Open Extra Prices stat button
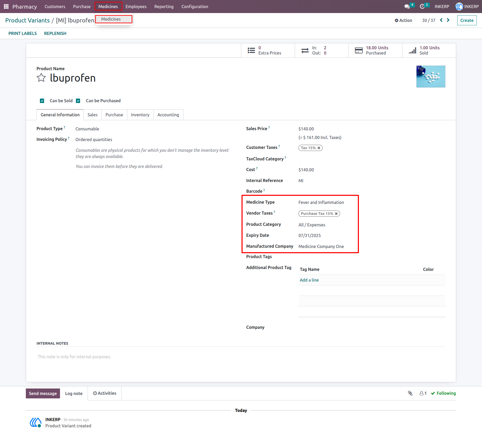Viewport: 482px width, 448px height. click(268, 50)
